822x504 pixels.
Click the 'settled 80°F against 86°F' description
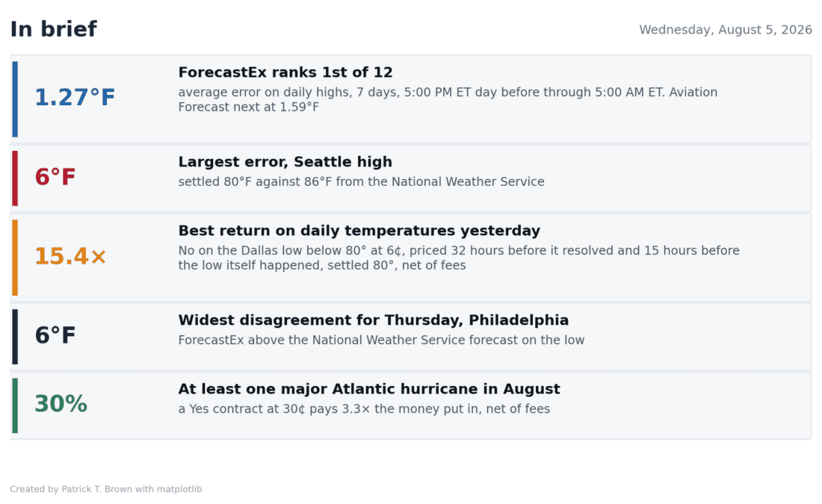tap(361, 181)
